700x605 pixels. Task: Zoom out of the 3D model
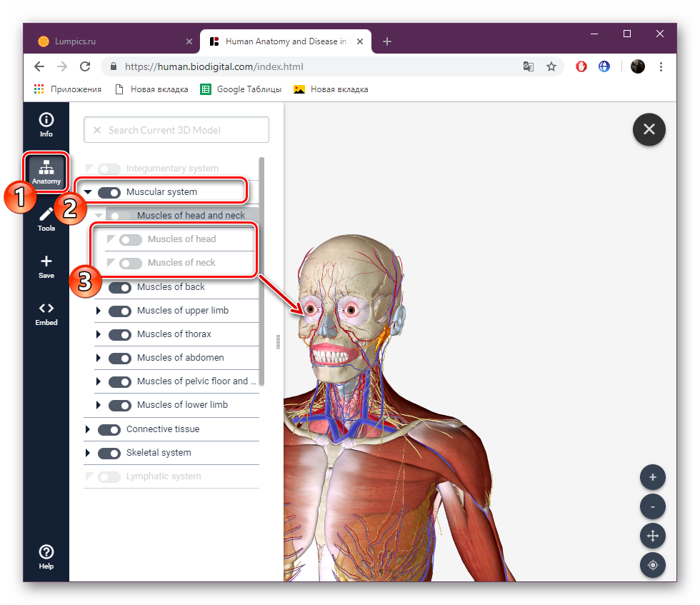(x=652, y=506)
